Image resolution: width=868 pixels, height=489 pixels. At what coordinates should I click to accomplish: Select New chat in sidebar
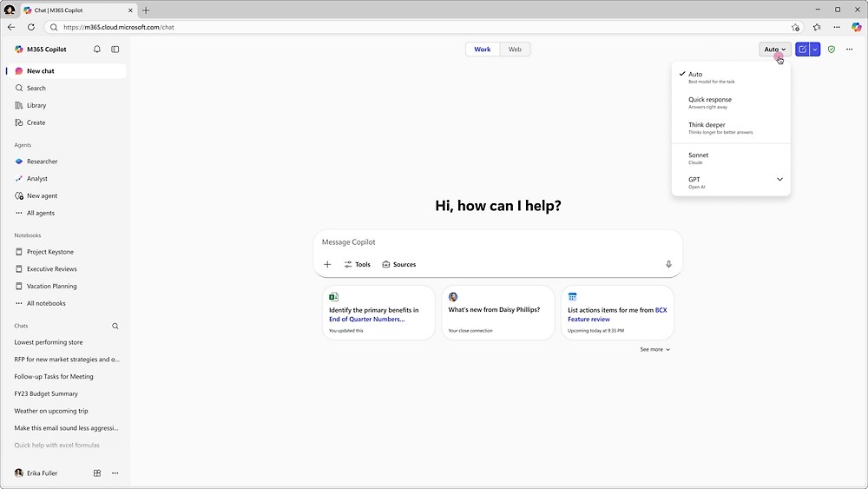[67, 71]
